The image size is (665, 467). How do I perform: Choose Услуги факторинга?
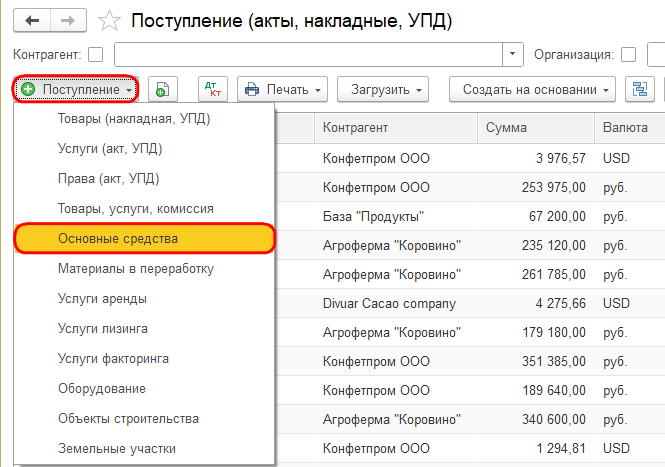(x=144, y=359)
